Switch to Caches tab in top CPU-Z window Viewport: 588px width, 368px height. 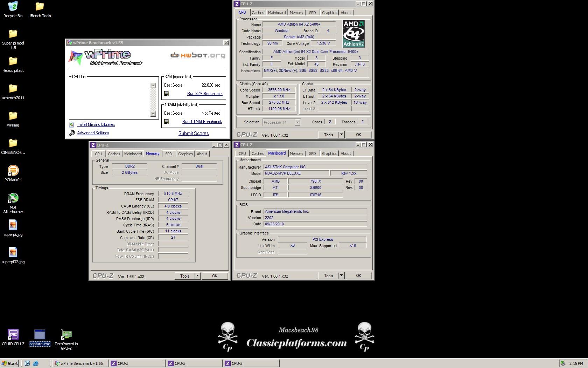click(x=258, y=13)
